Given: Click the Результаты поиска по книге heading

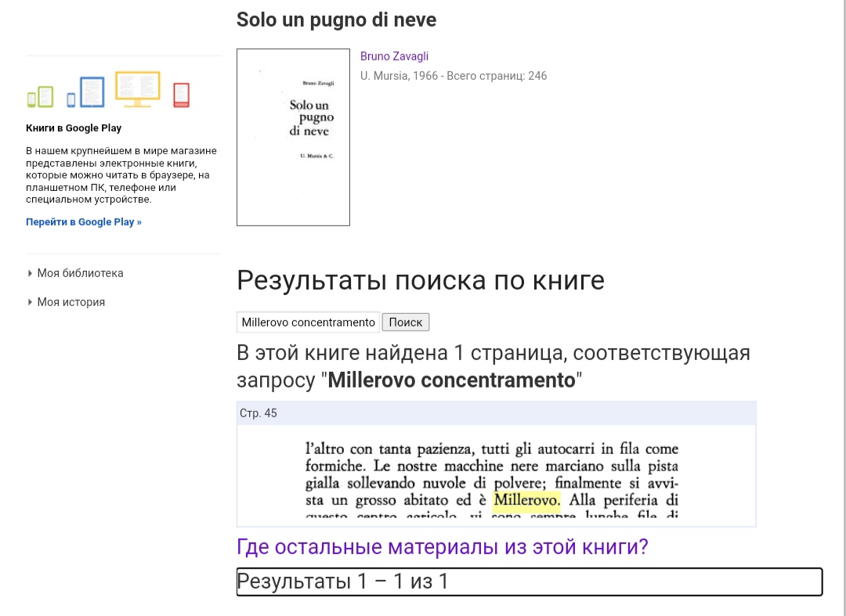Looking at the screenshot, I should click(x=421, y=280).
